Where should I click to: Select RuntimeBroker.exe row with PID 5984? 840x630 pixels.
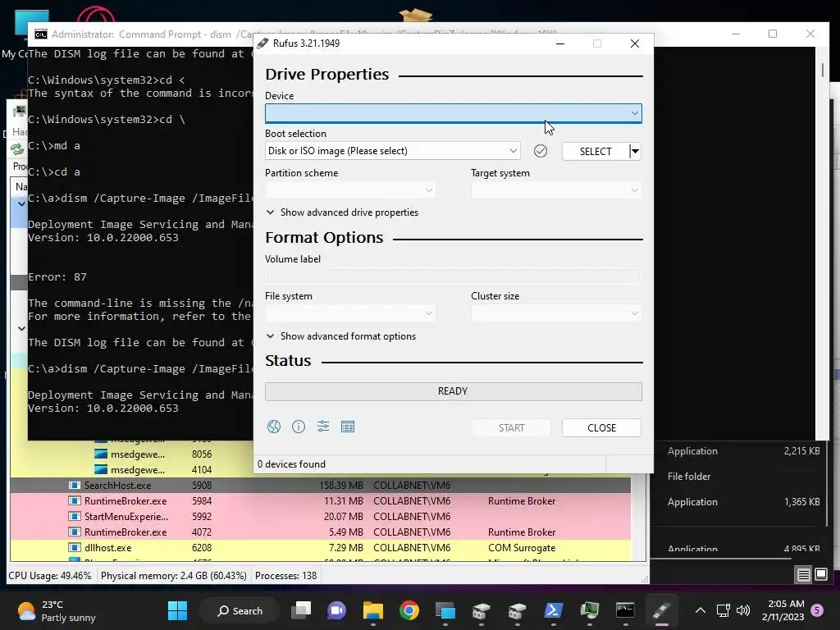[321, 501]
